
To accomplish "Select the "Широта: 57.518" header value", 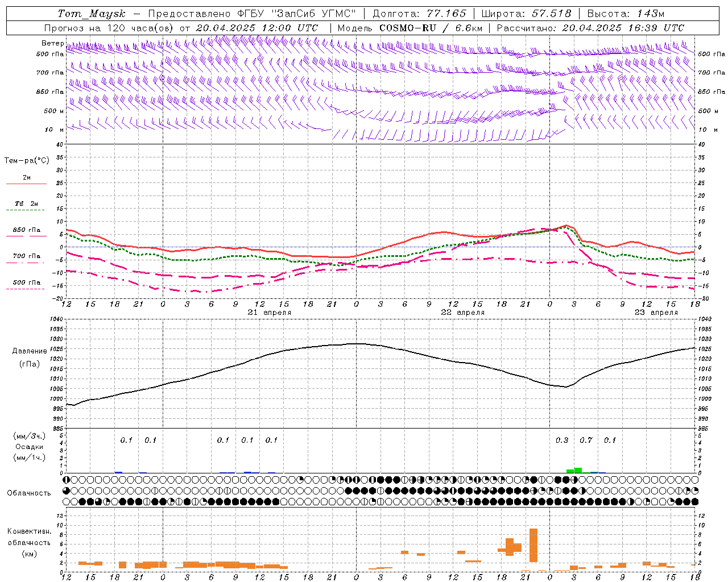I will coord(526,14).
